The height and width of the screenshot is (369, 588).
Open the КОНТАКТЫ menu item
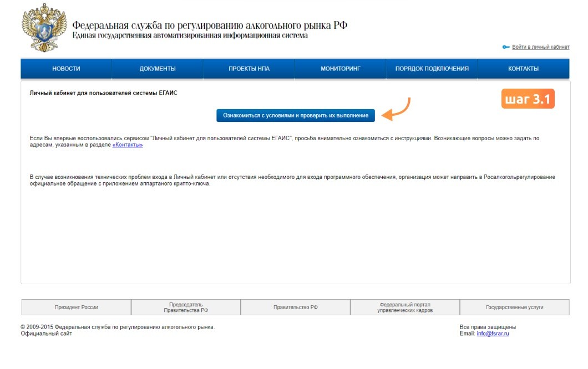523,69
